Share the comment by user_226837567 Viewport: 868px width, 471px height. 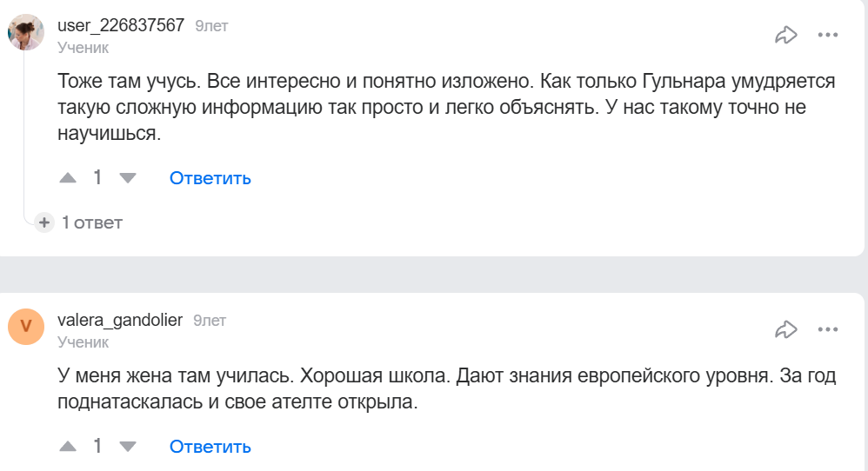tap(786, 36)
